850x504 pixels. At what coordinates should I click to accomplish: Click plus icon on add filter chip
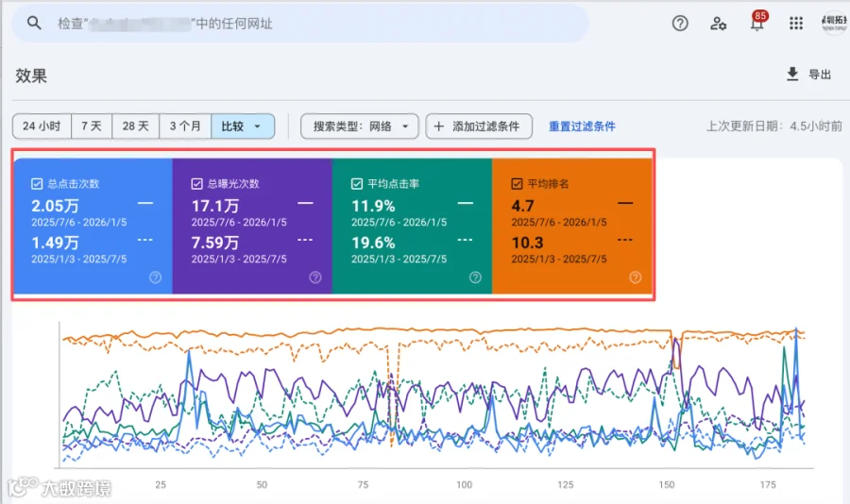point(439,126)
